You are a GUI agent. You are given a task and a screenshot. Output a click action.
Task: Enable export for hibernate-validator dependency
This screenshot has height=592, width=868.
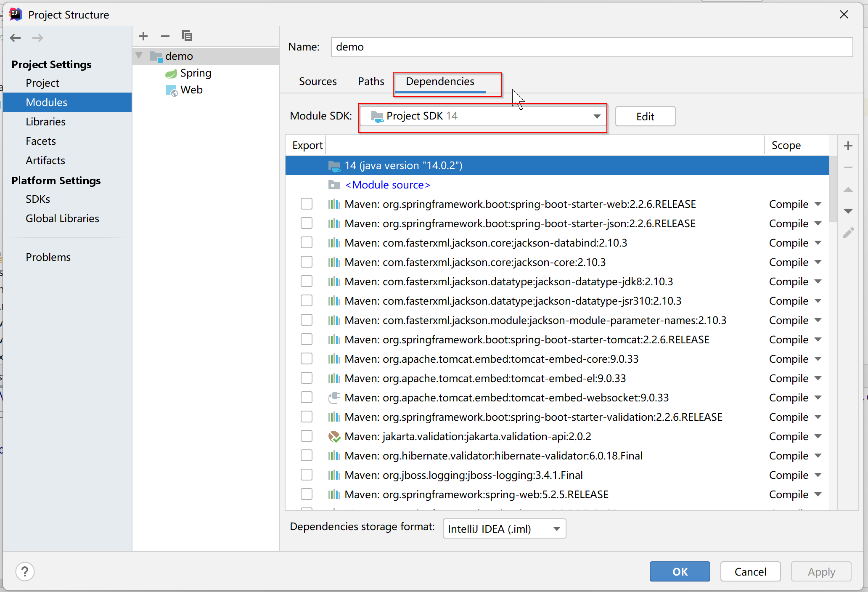pyautogui.click(x=307, y=456)
